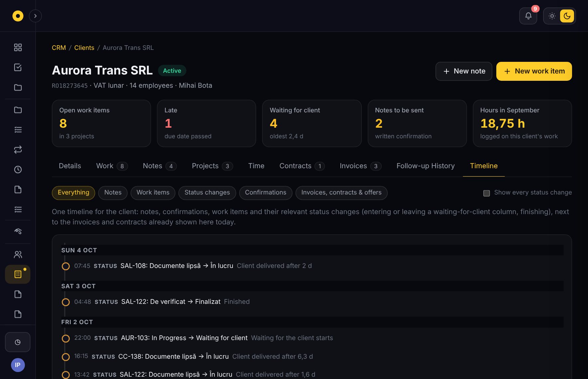Open the dashboard grid icon in sidebar
588x379 pixels.
coord(18,48)
